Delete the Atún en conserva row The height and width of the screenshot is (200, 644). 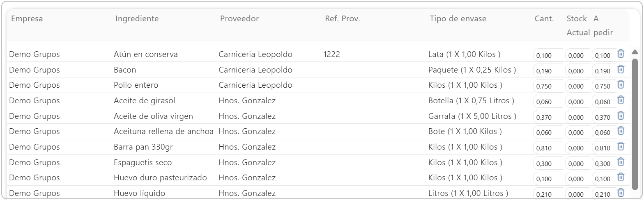pos(621,54)
